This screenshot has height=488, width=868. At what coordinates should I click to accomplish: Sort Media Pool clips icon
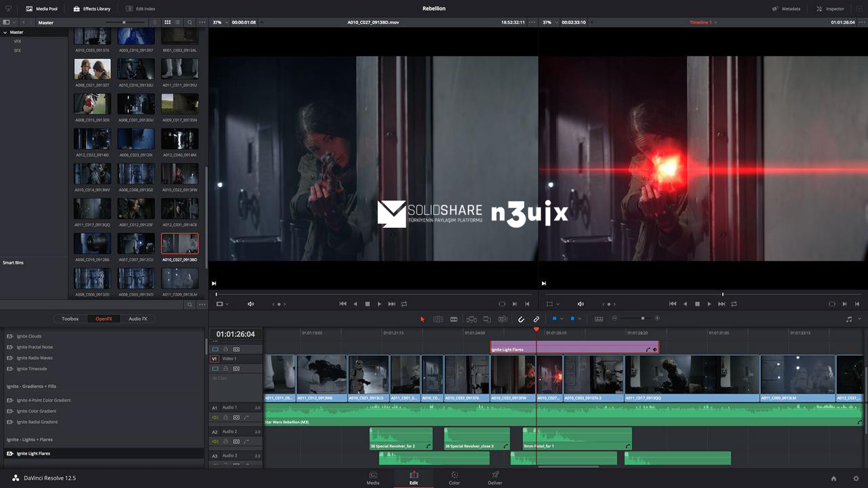155,22
